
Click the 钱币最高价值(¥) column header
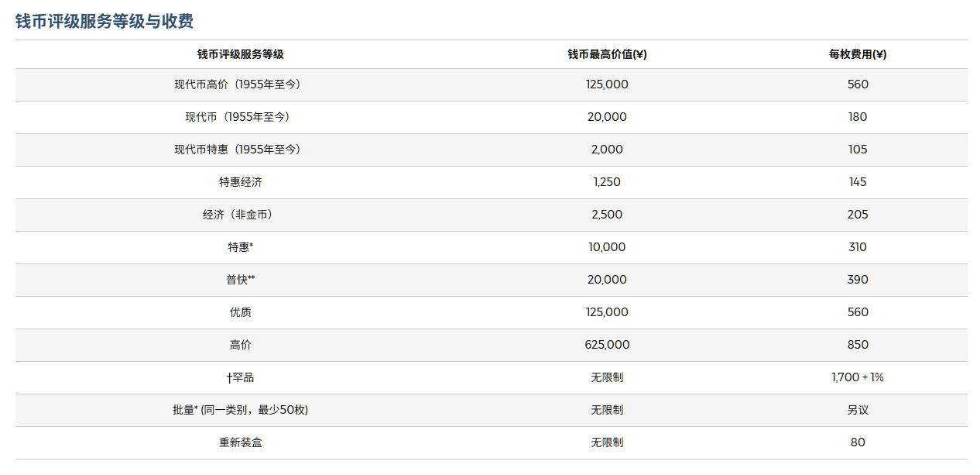(x=607, y=54)
